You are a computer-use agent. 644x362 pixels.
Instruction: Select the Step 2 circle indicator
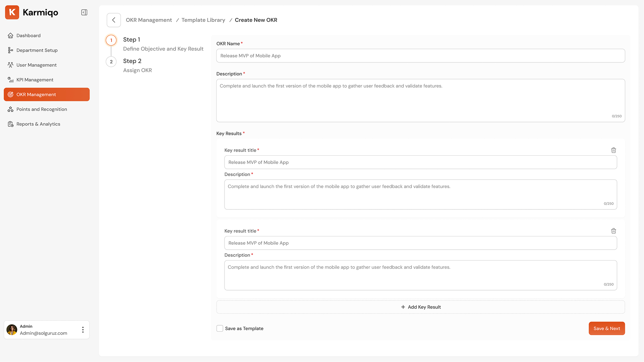click(x=111, y=62)
